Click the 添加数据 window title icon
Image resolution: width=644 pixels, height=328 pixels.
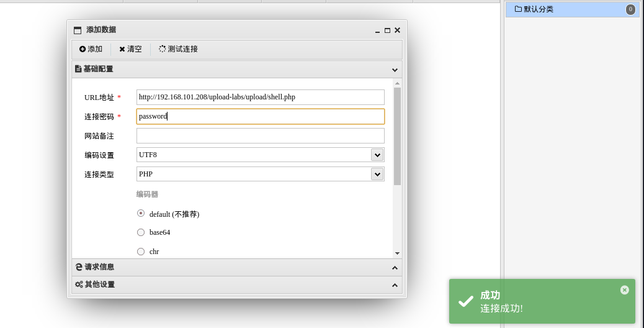78,30
